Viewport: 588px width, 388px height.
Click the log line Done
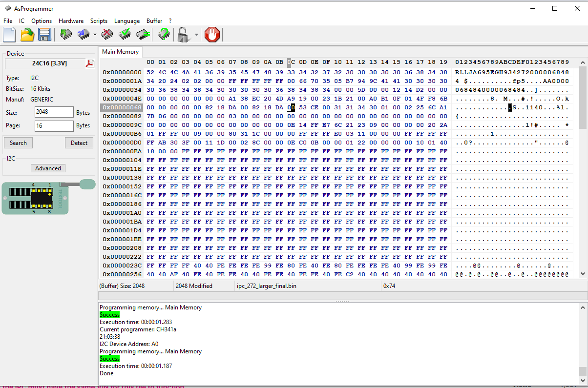106,373
